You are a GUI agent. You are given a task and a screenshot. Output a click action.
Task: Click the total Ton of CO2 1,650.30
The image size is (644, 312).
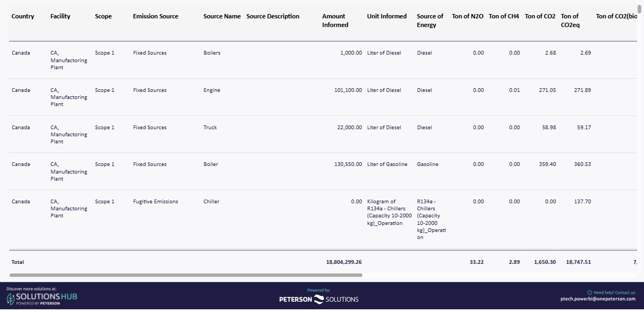pyautogui.click(x=545, y=262)
